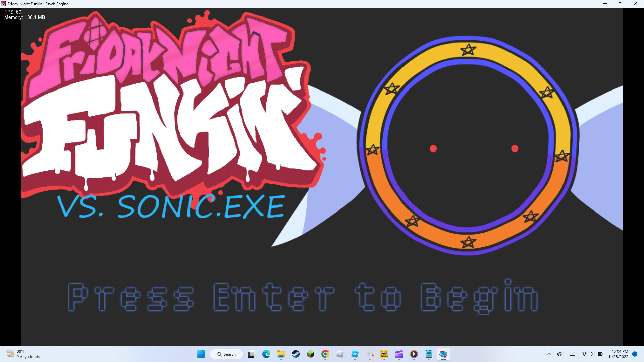Launch Steam from the taskbar
Image resolution: width=644 pixels, height=362 pixels.
click(x=296, y=354)
